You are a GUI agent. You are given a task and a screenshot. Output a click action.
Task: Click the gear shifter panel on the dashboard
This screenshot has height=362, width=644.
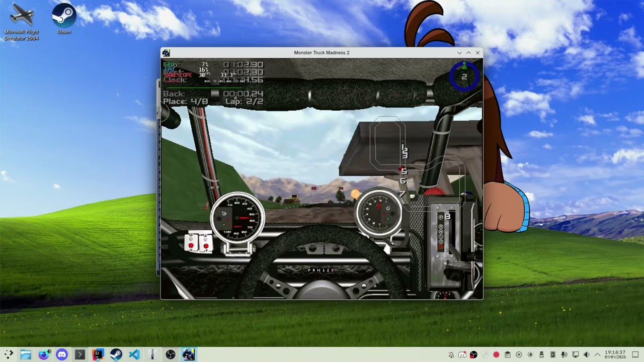click(x=445, y=245)
